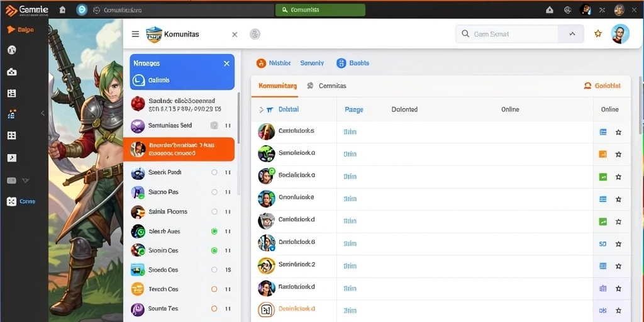Viewport: 644px width, 322px height.
Task: Click the home icon in top bar
Action: (62, 10)
